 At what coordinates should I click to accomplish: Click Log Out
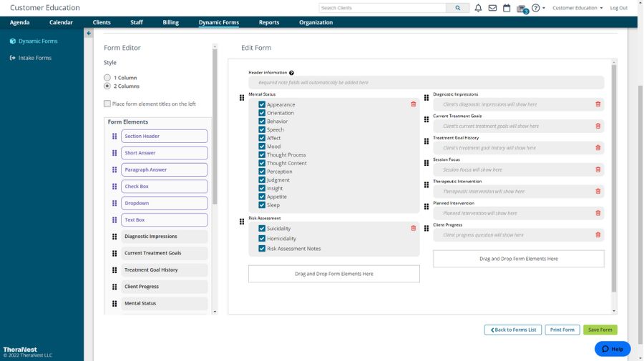(x=618, y=8)
